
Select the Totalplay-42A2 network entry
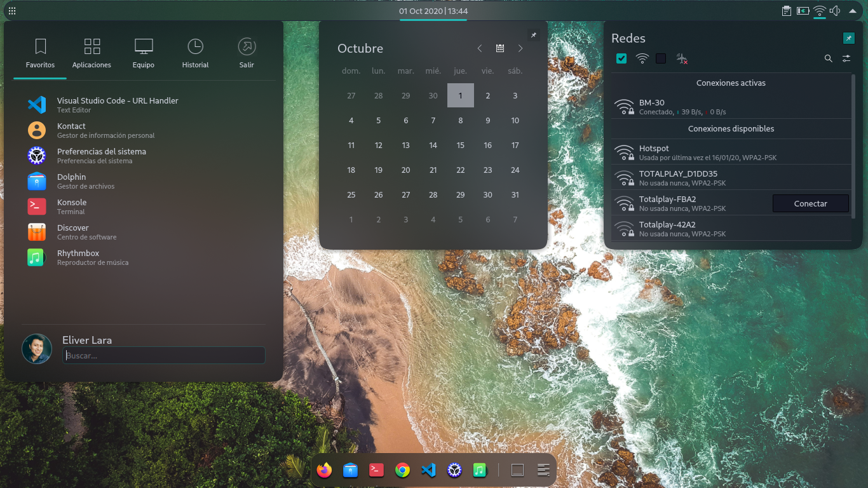coord(731,228)
